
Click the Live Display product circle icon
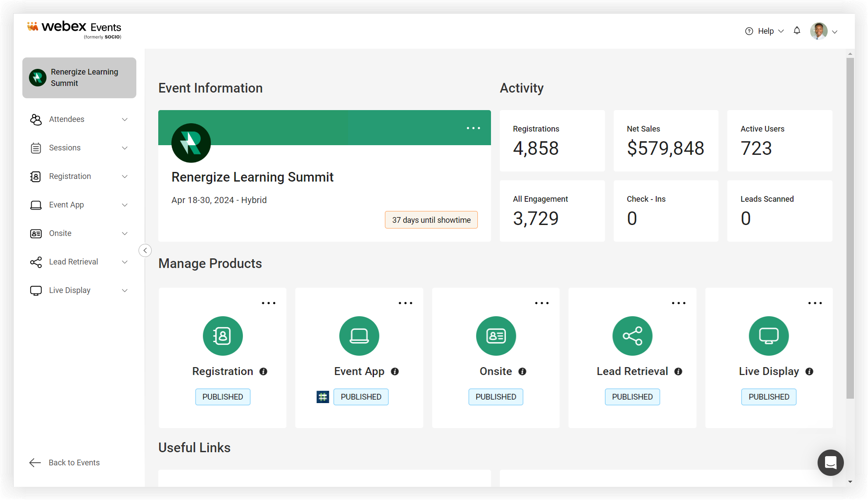pos(769,336)
